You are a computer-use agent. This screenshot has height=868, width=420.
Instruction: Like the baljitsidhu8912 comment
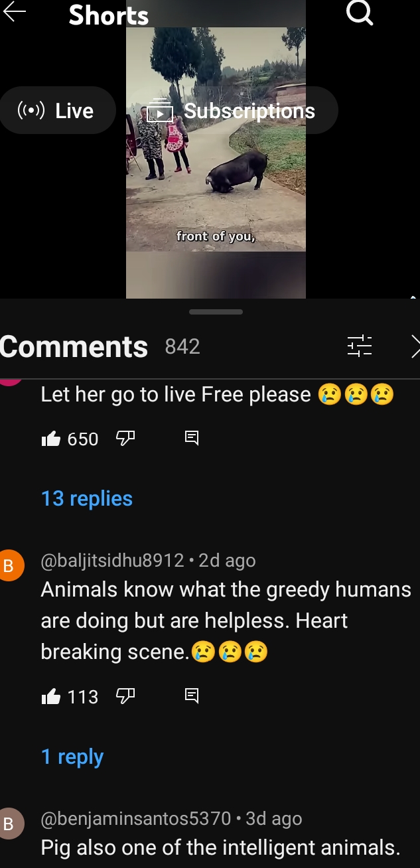tap(51, 697)
